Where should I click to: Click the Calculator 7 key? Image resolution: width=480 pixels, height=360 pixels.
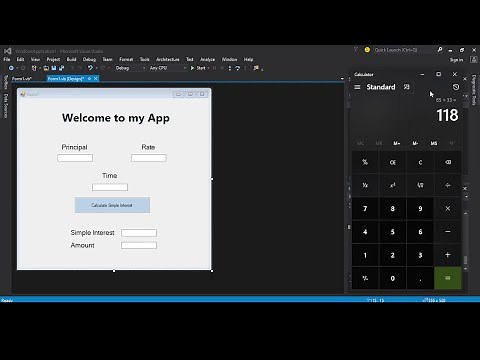365,208
